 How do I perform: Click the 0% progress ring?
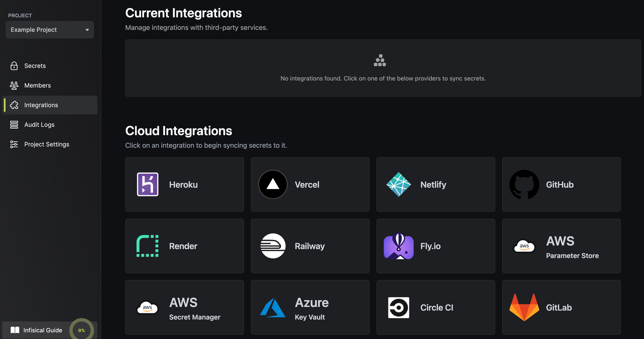point(81,330)
